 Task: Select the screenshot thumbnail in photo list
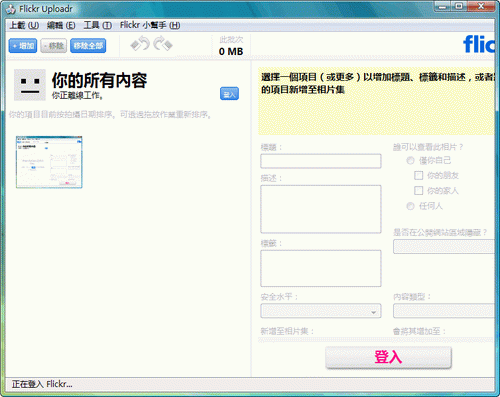coord(49,162)
